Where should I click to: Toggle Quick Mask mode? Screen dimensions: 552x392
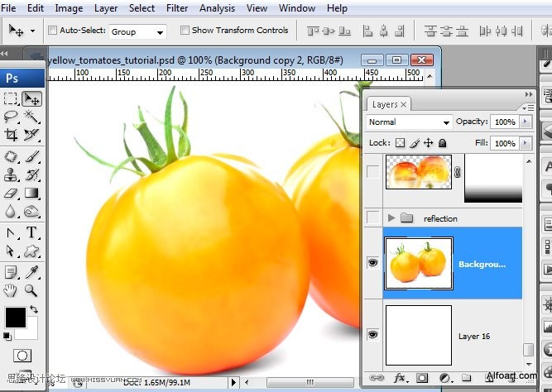(22, 356)
